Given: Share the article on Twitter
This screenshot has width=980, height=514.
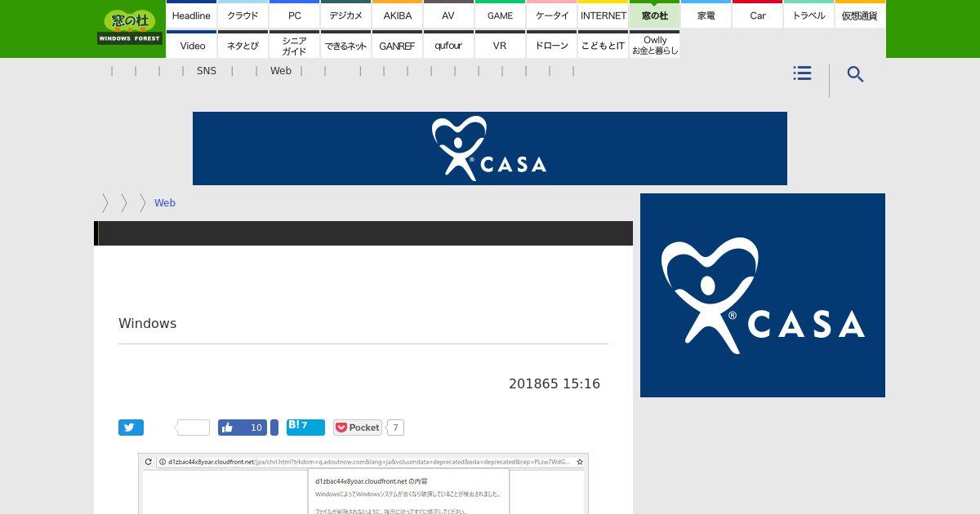Looking at the screenshot, I should point(131,428).
